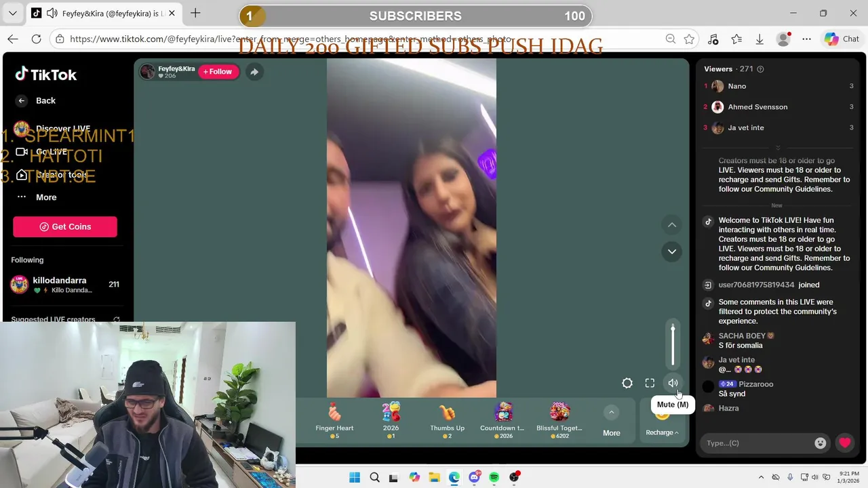
Task: Expand More gifts
Action: click(611, 421)
